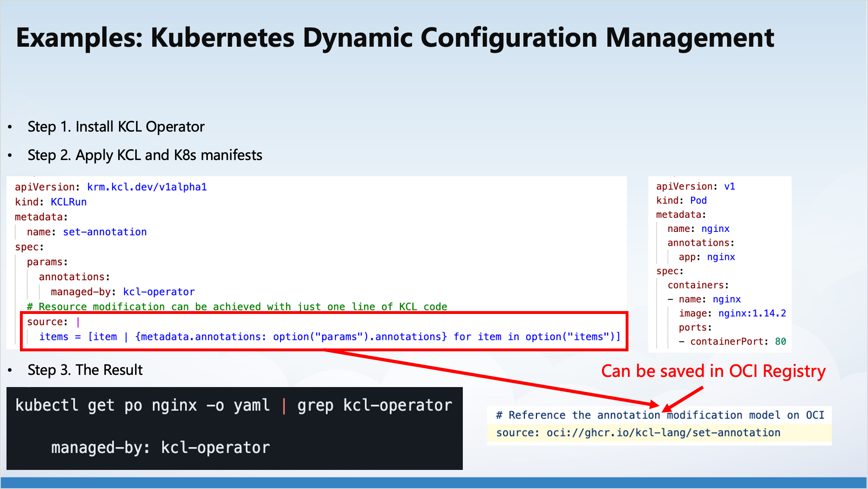Select the 'Step 1. Install KCL Operator' bullet

(116, 127)
